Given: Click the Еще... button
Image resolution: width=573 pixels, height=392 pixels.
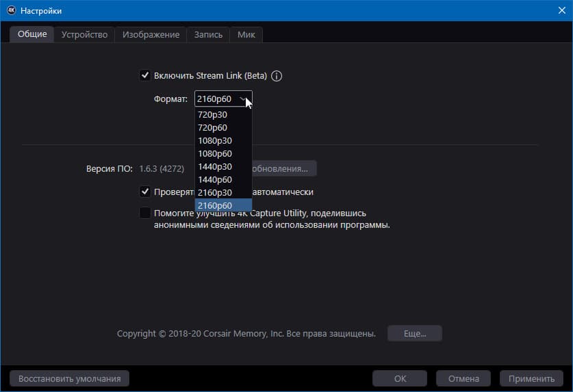Looking at the screenshot, I should click(415, 334).
